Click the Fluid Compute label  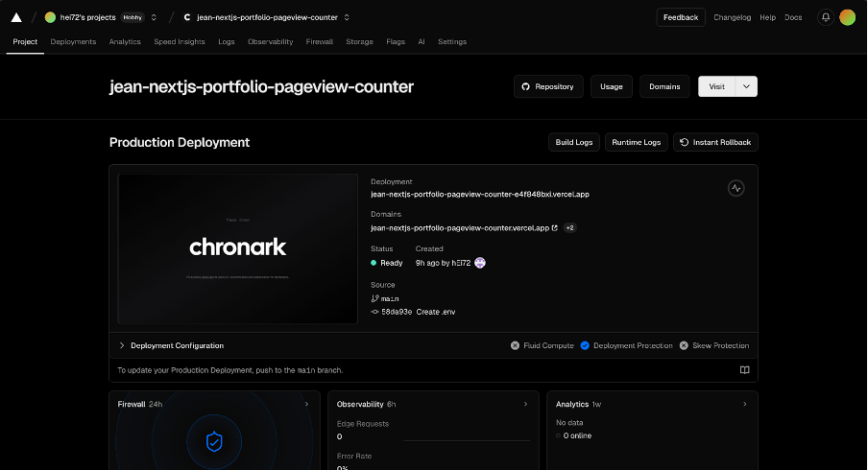click(x=548, y=345)
